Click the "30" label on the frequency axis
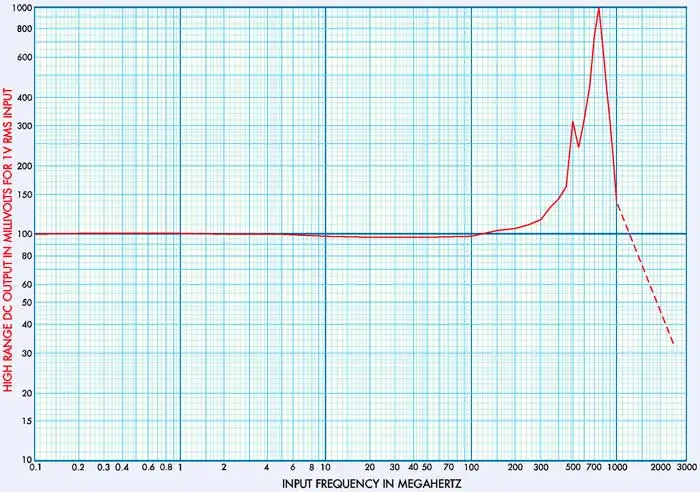700x492 pixels. point(394,467)
